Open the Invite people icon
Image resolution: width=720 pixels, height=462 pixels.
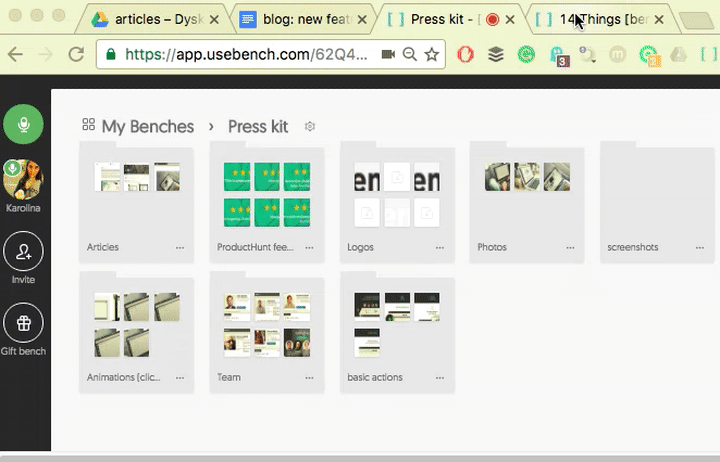23,250
